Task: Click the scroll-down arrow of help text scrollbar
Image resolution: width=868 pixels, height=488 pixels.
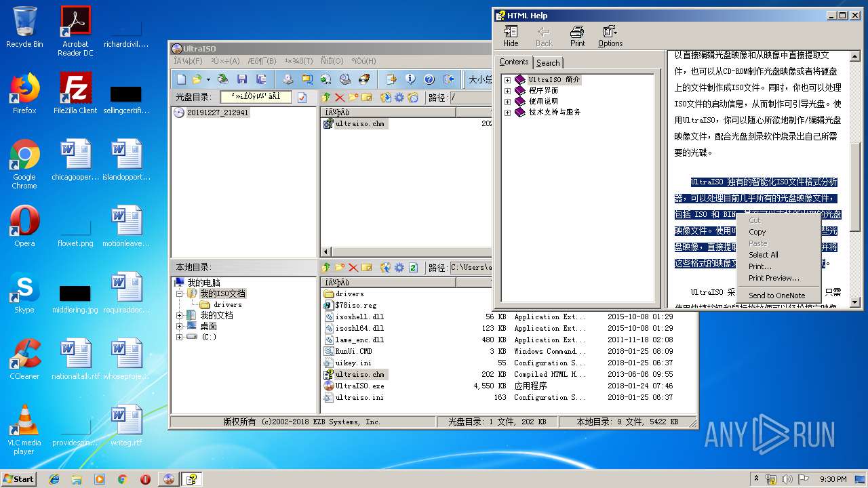Action: 854,302
